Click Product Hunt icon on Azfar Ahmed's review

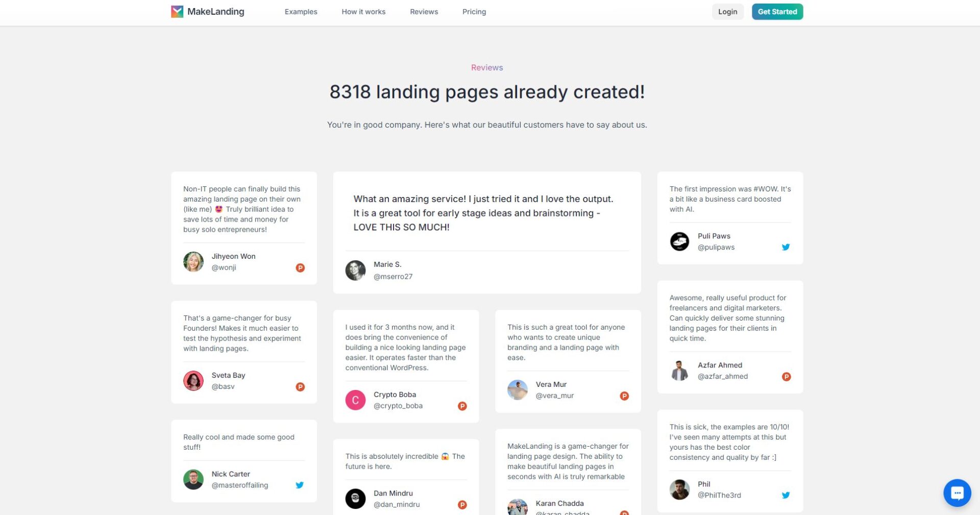[x=786, y=377]
